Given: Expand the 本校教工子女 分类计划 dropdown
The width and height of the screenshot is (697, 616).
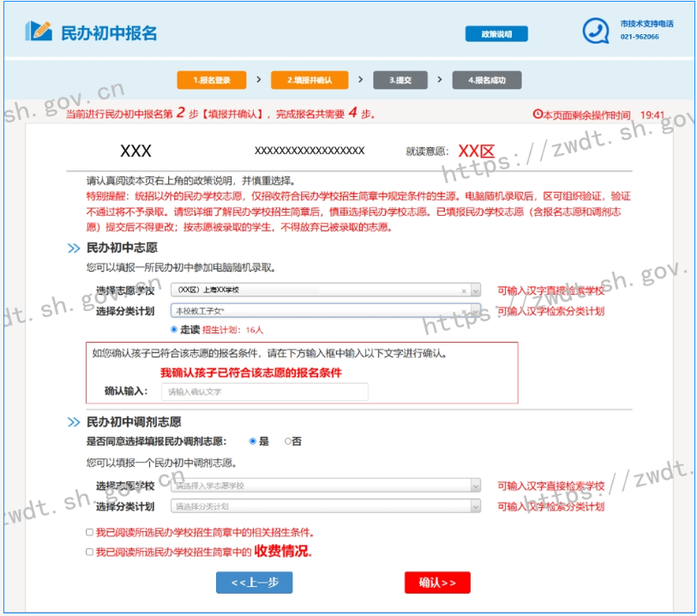Looking at the screenshot, I should pos(476,311).
